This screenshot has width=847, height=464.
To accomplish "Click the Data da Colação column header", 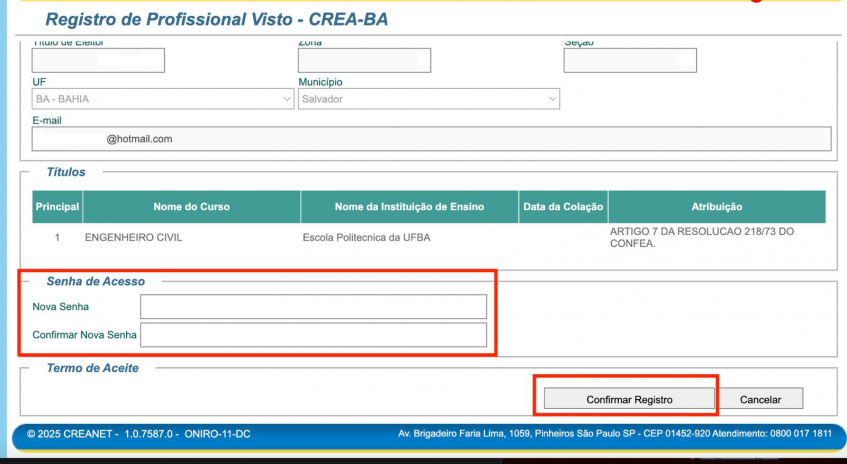I will tap(563, 207).
